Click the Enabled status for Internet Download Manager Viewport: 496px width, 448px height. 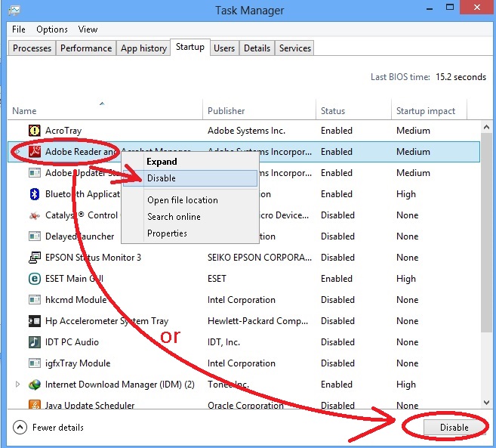pos(337,385)
